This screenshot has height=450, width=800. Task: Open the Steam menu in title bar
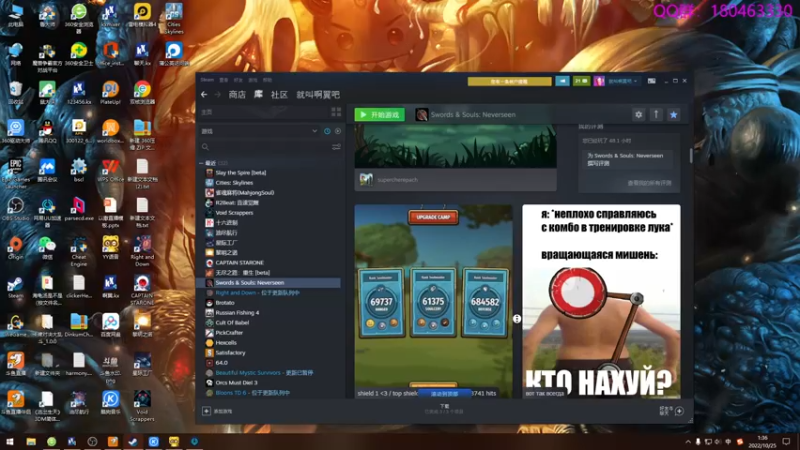207,80
